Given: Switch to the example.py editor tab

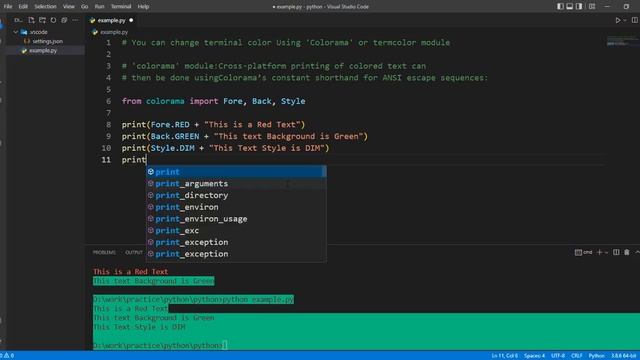Looking at the screenshot, I should [x=111, y=20].
